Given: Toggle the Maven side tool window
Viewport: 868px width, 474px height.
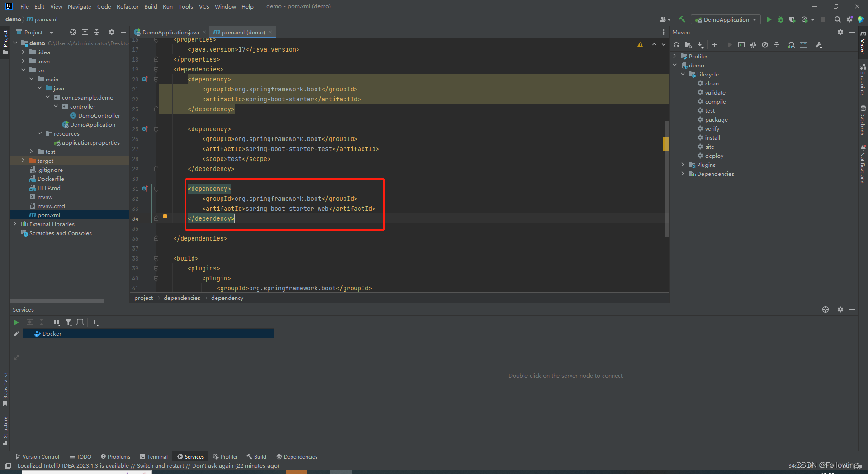Looking at the screenshot, I should (x=863, y=43).
